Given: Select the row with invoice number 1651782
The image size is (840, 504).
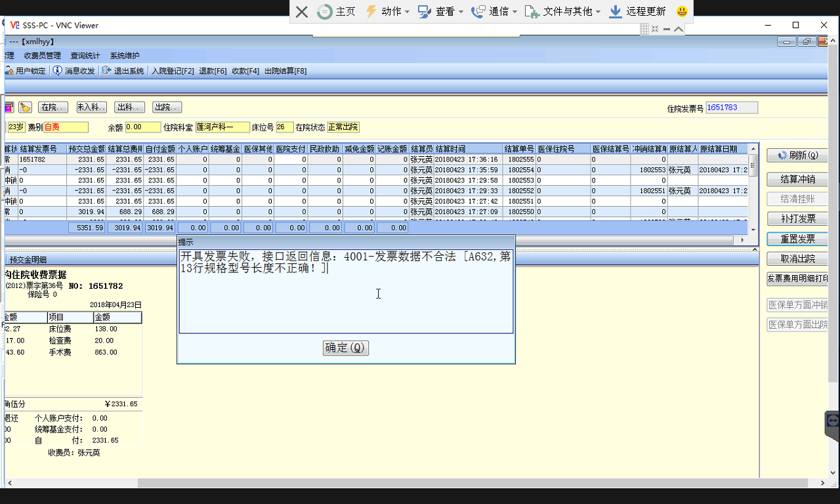Looking at the screenshot, I should 375,159.
